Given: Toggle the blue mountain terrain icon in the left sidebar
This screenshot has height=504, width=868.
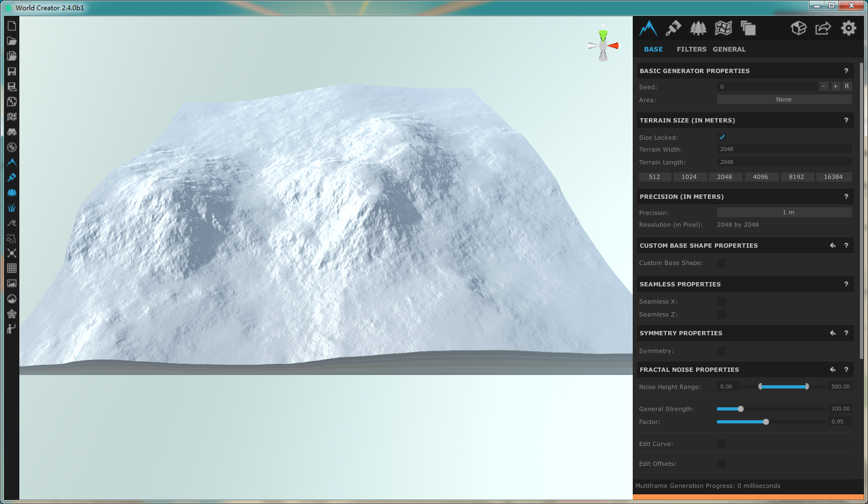Looking at the screenshot, I should 12,162.
